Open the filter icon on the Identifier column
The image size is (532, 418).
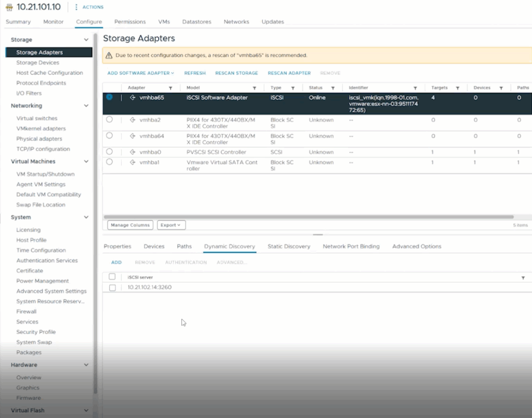coord(415,88)
